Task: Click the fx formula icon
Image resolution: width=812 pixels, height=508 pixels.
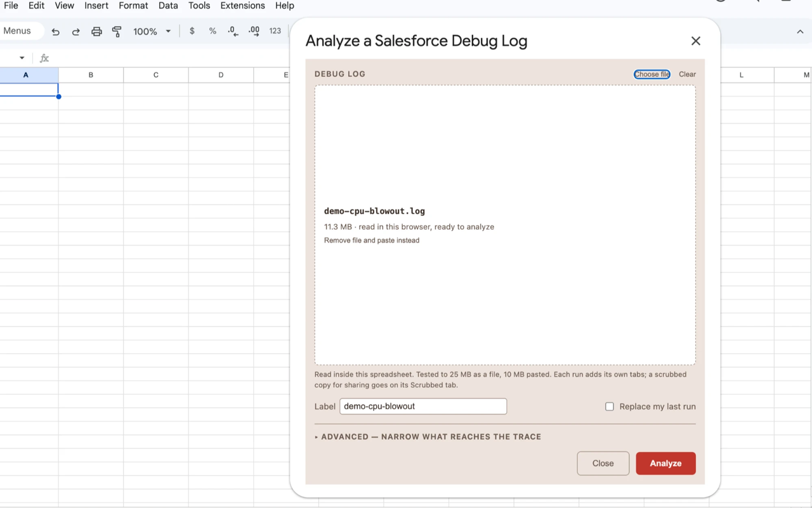Action: [44, 58]
